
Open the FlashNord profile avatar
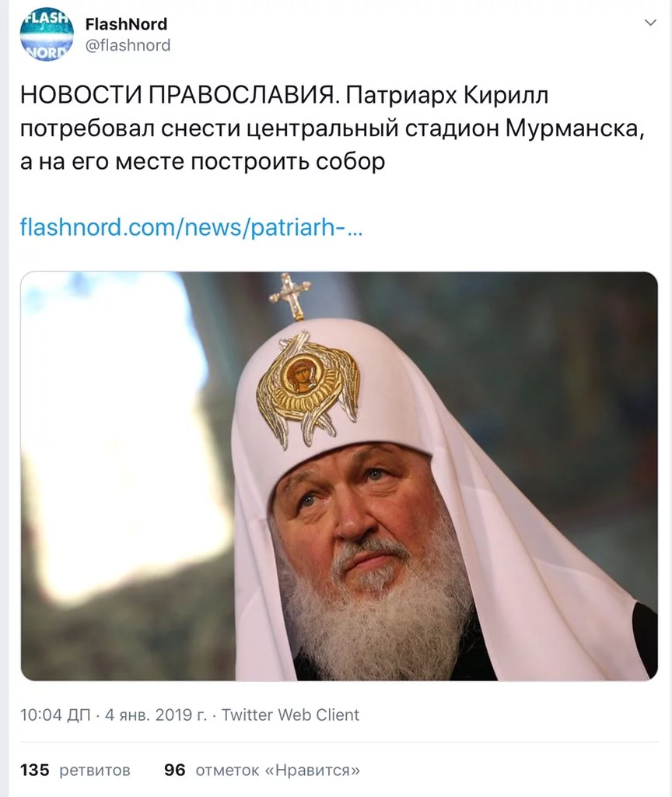click(47, 34)
